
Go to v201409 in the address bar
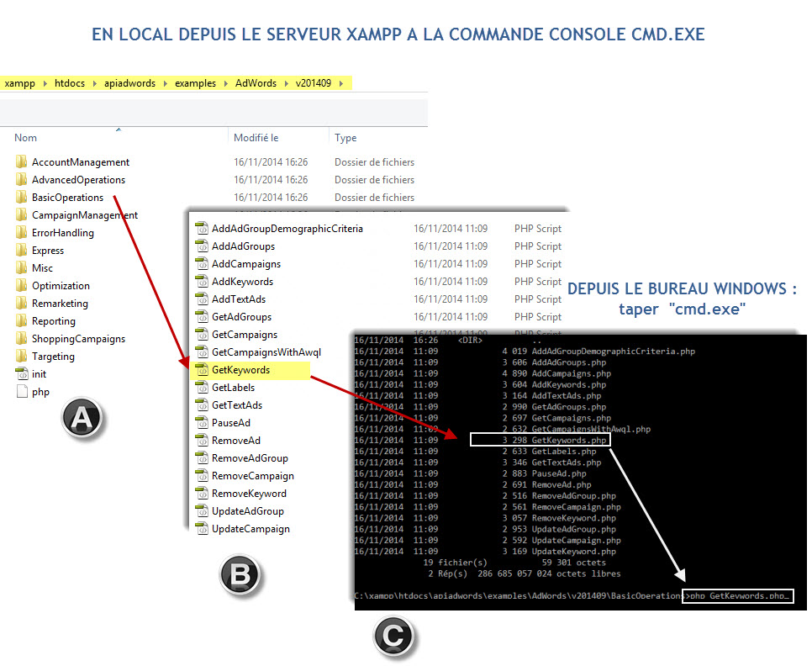[314, 83]
